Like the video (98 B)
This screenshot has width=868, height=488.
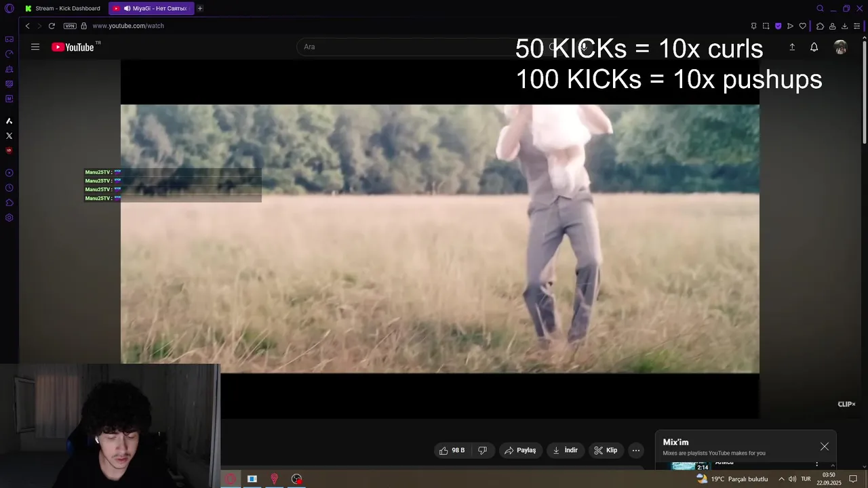tap(452, 450)
